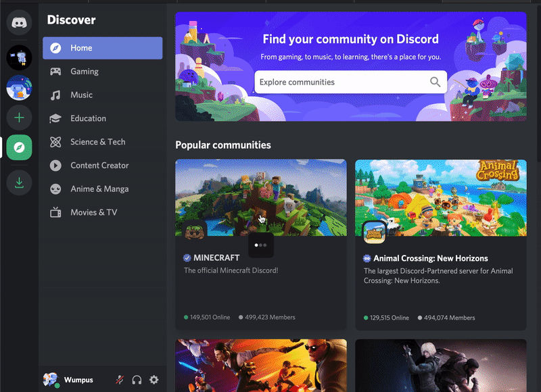This screenshot has height=392, width=541.
Task: Click the atom icon for Science & Tech
Action: 55,142
